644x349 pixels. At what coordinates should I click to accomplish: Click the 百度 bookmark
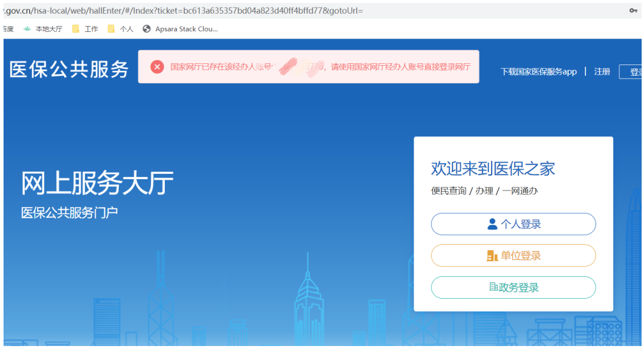(x=8, y=29)
